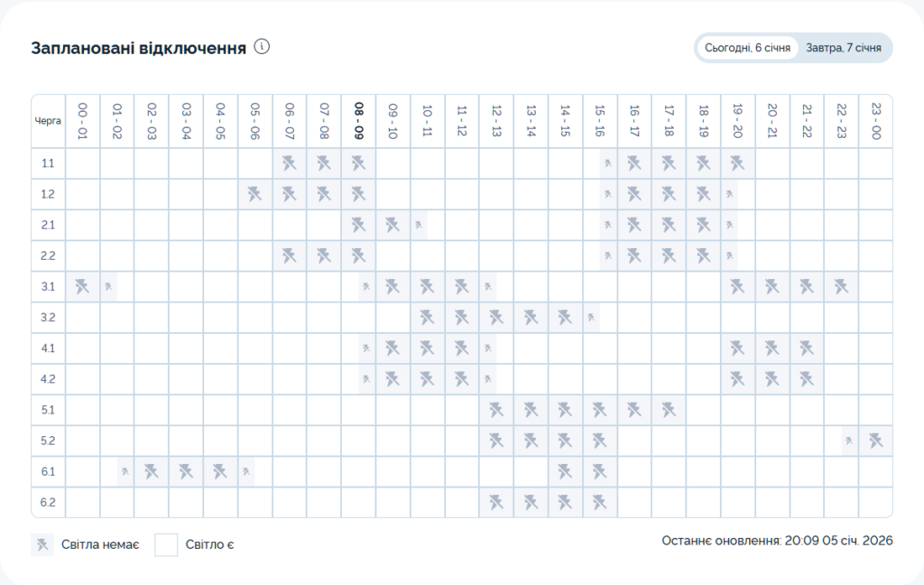Click outage icon for queue 3.2 at 13-14
Image resolution: width=924 pixels, height=585 pixels.
tap(531, 318)
